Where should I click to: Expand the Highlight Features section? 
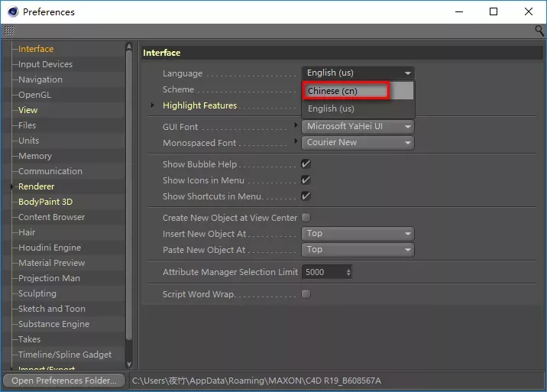(153, 105)
